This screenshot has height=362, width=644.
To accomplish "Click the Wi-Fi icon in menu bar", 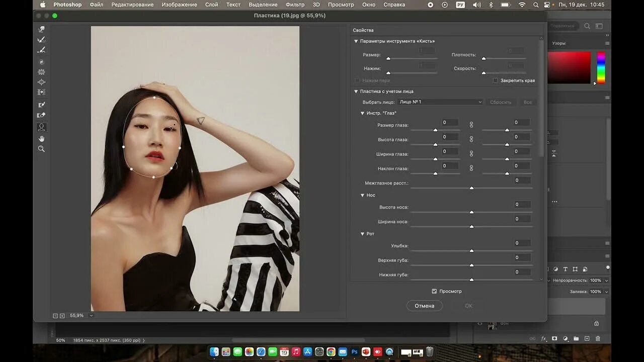I will (522, 5).
